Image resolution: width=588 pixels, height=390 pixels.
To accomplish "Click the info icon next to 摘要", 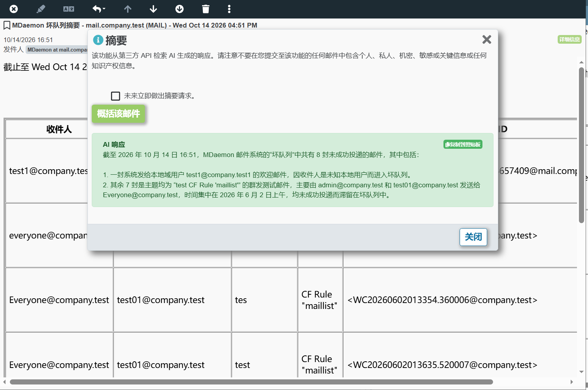I will pyautogui.click(x=98, y=40).
